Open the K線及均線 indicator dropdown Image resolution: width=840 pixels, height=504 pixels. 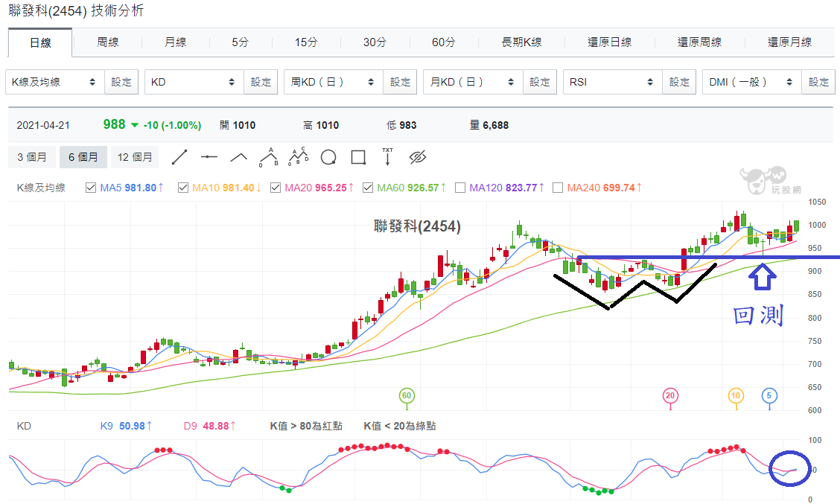tap(54, 82)
